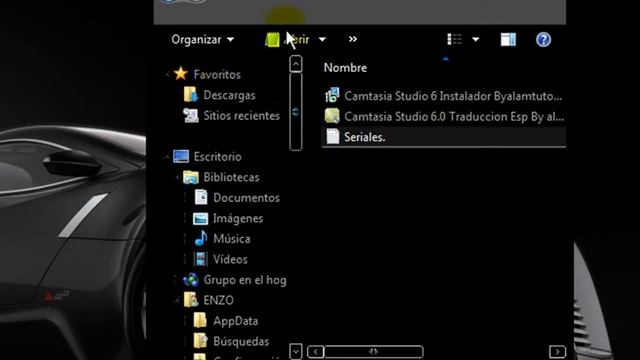This screenshot has width=640, height=360.
Task: Sort by the Nombre column header
Action: pos(345,68)
